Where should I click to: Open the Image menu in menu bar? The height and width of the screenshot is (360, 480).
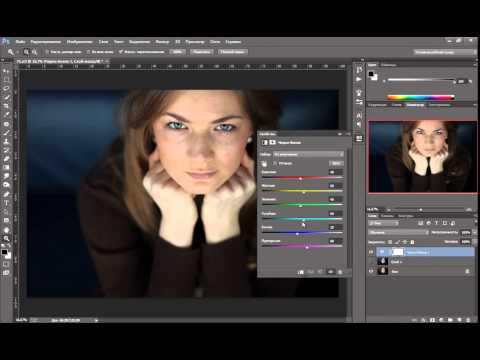coord(79,42)
